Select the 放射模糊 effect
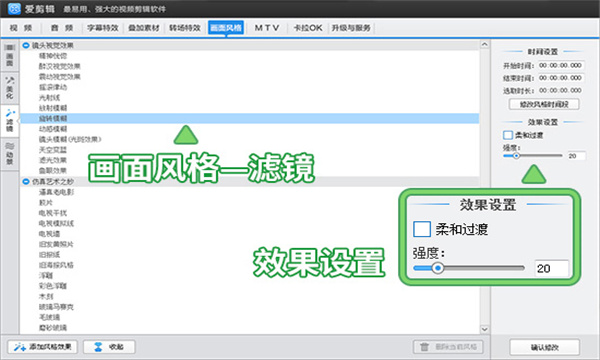600x360 pixels. click(x=53, y=108)
